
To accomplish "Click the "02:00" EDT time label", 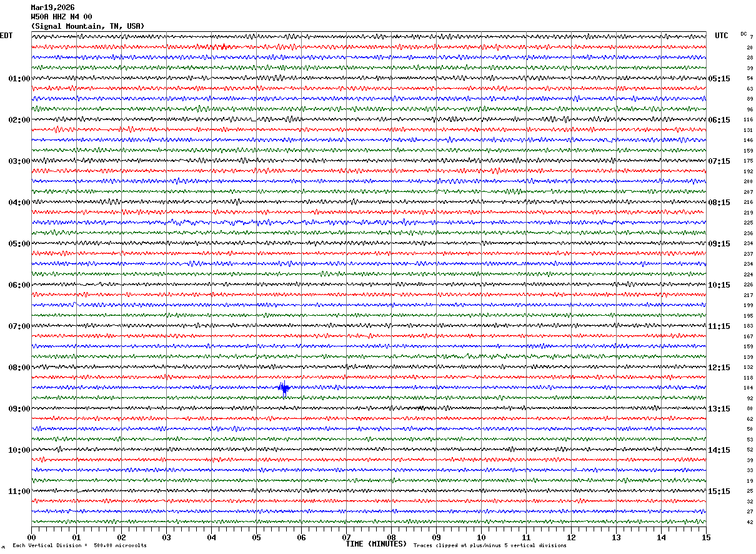I will pyautogui.click(x=19, y=120).
